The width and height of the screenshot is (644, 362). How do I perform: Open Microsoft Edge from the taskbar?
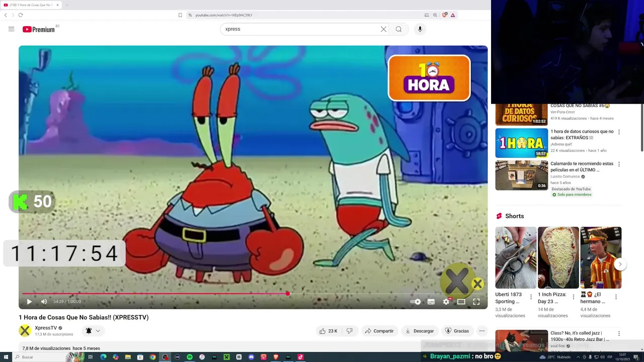tap(103, 357)
